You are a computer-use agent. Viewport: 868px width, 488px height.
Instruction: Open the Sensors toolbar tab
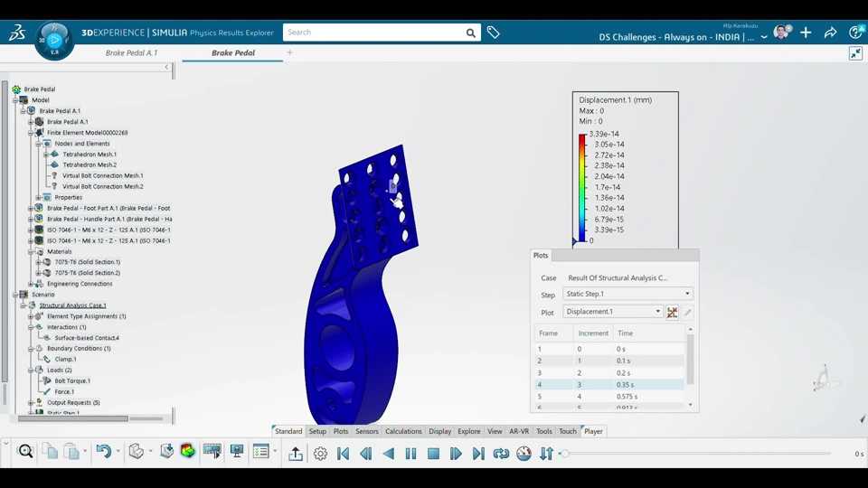366,432
